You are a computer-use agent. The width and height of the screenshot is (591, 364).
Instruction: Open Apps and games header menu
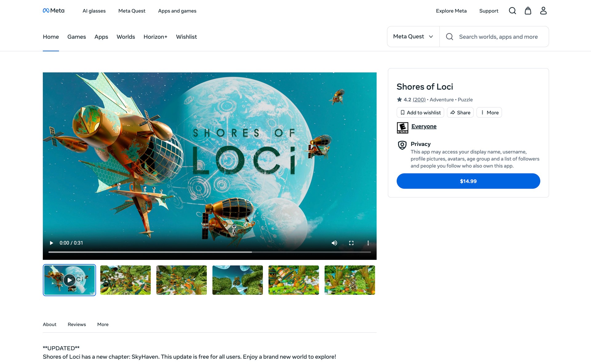pyautogui.click(x=177, y=11)
